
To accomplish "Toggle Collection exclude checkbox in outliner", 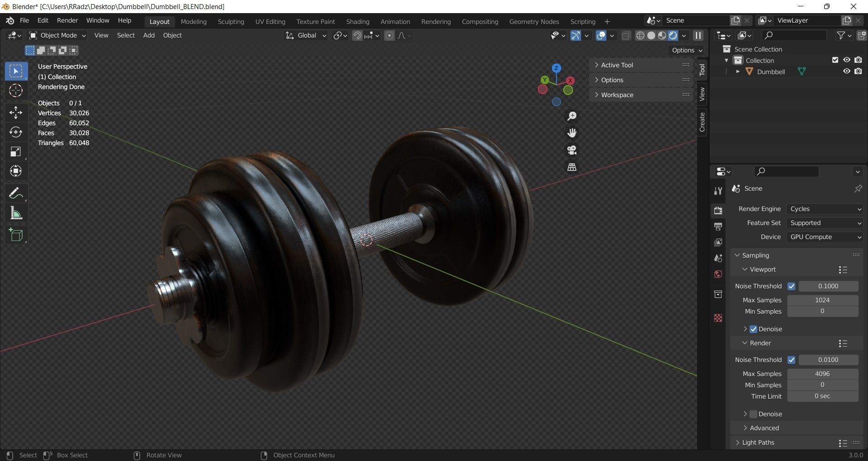I will [835, 60].
